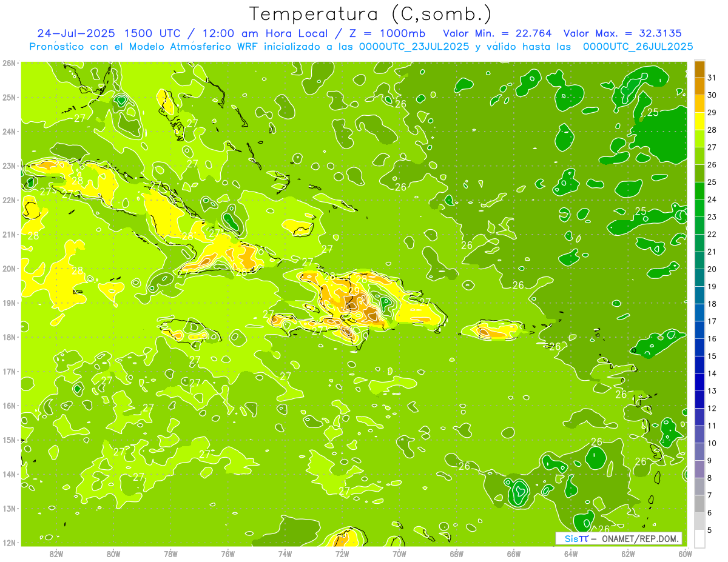Click the brown legend swatch above 31
This screenshot has width=728, height=562.
[699, 69]
